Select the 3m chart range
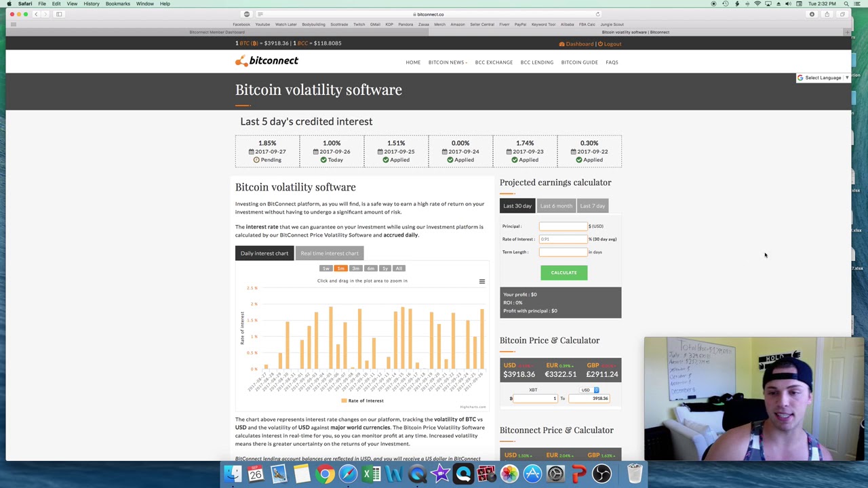Screen dimensions: 868x488 (x=355, y=268)
